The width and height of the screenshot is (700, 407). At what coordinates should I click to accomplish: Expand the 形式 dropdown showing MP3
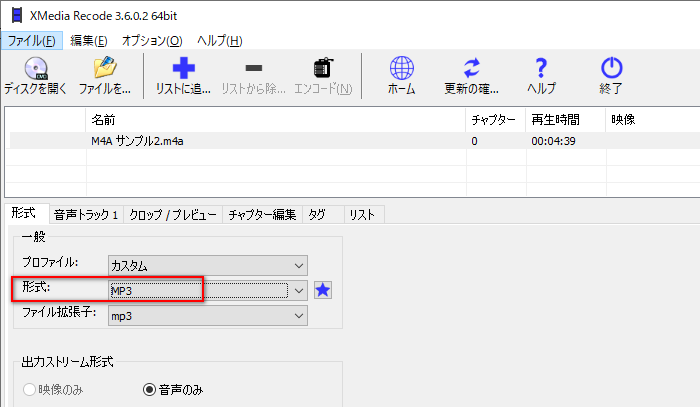208,291
